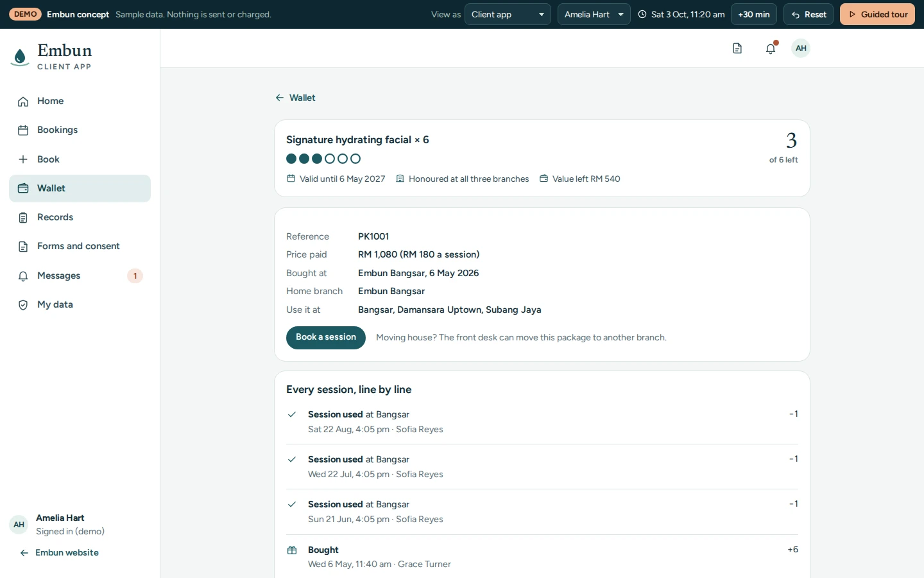Click the Bookings calendar icon
924x578 pixels.
(x=23, y=130)
